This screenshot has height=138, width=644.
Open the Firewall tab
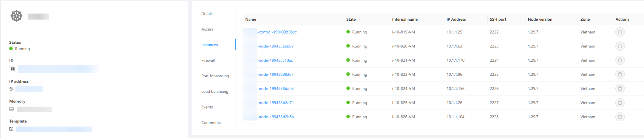[x=208, y=60]
